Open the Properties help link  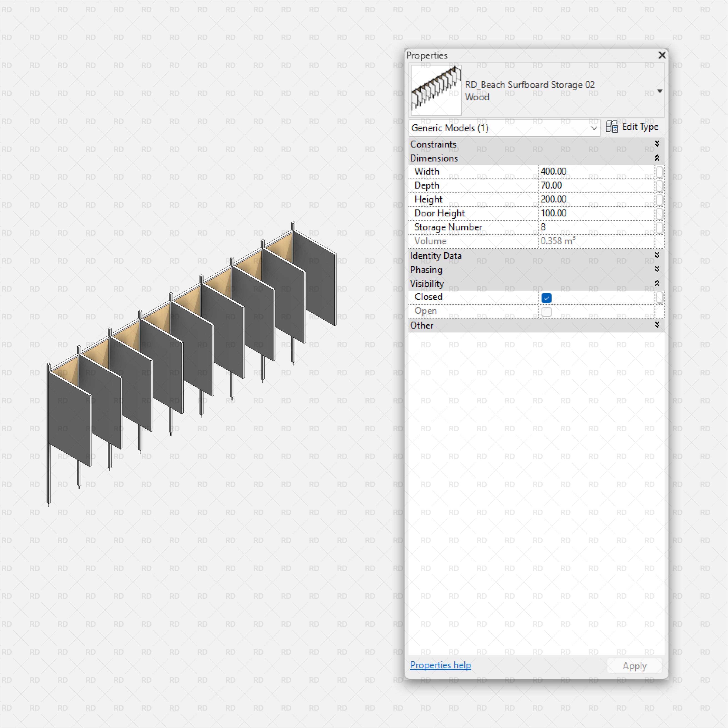440,665
